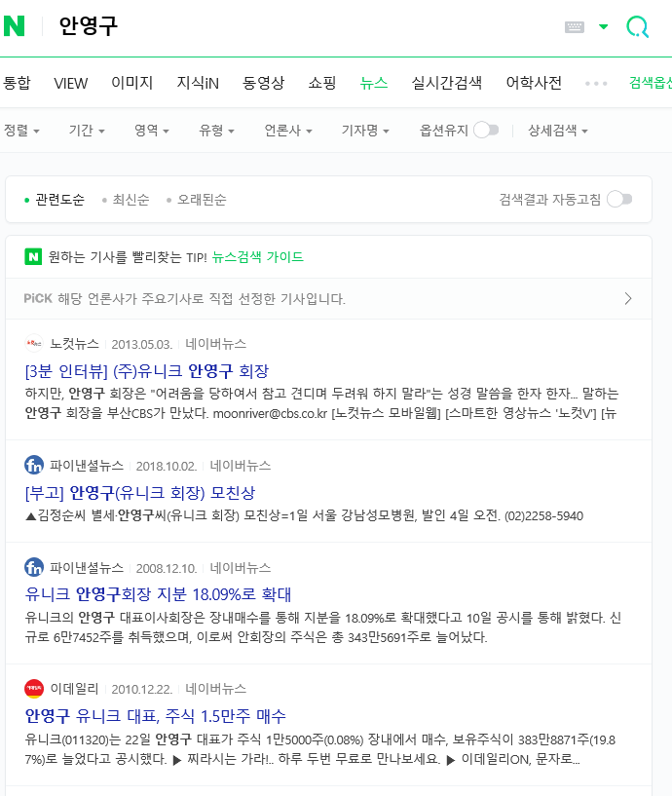This screenshot has height=796, width=672.
Task: Open the 이데일리 publisher name
Action: click(x=74, y=689)
